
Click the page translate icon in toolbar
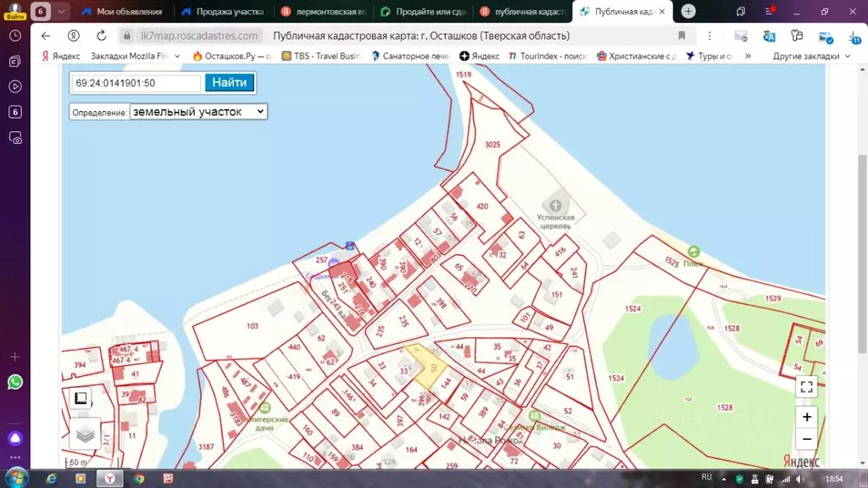769,36
